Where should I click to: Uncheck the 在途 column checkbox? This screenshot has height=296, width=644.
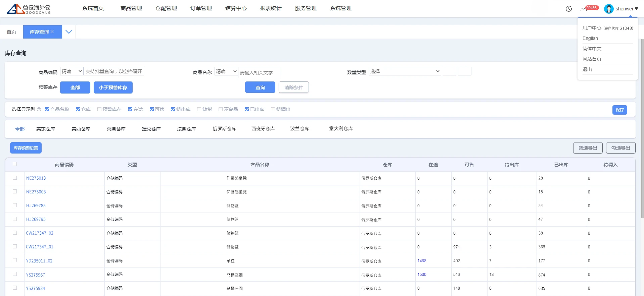tap(130, 109)
